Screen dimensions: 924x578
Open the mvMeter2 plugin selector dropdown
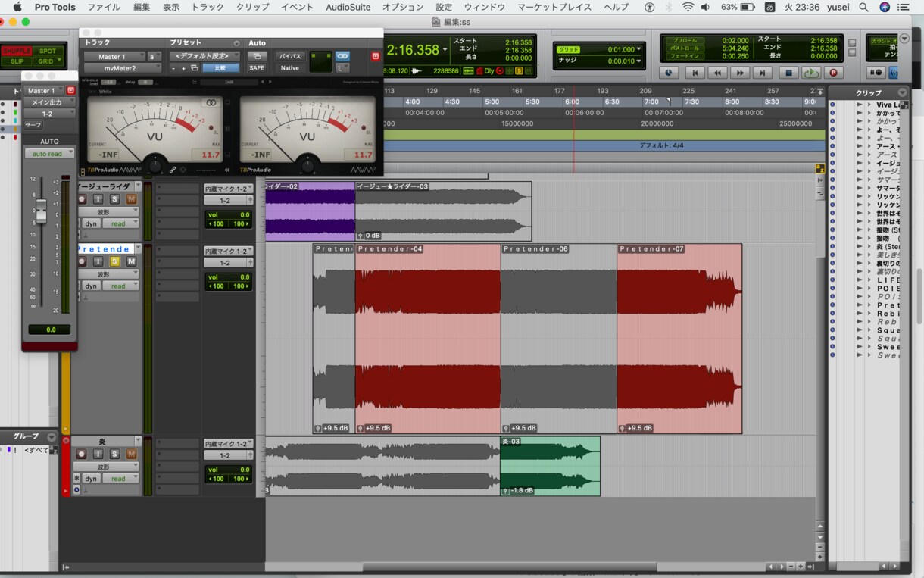pyautogui.click(x=122, y=68)
